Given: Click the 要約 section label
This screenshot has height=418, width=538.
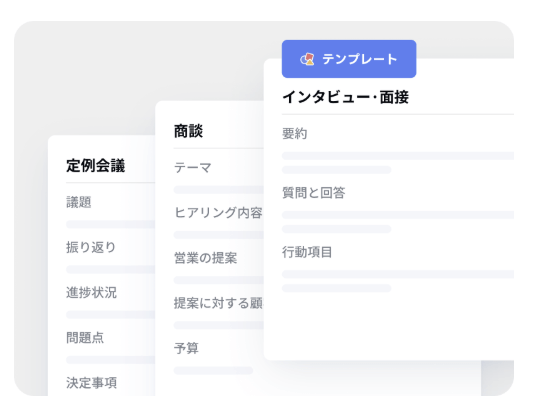Looking at the screenshot, I should pyautogui.click(x=294, y=133).
